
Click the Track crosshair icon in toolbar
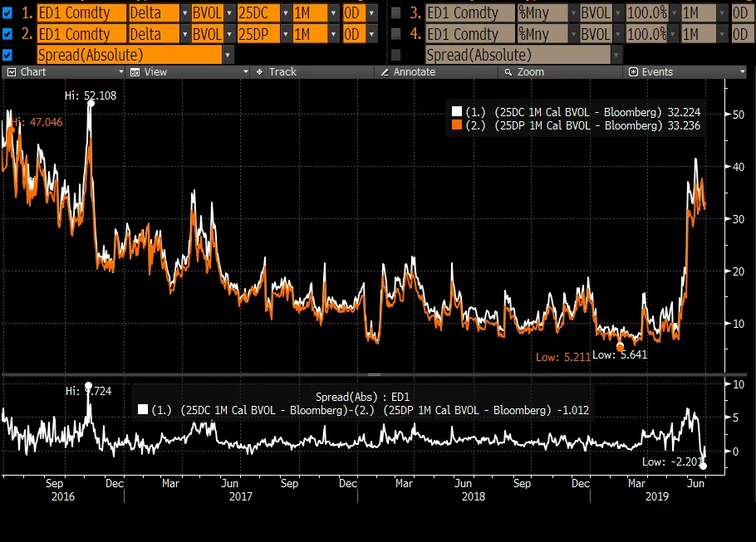point(259,72)
